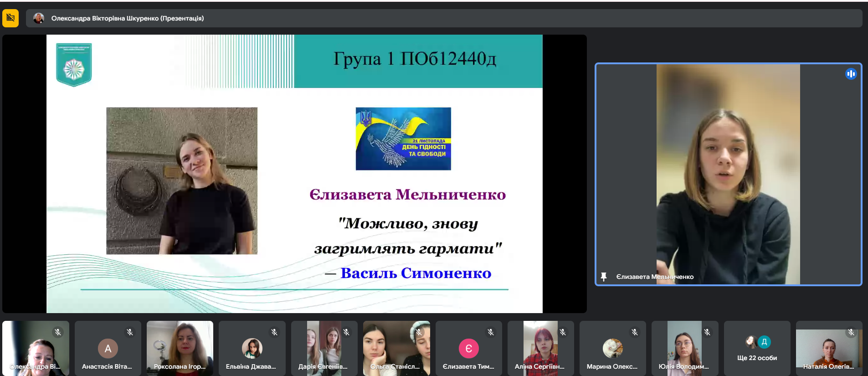Select the shared presentation slide
Viewport: 868px width, 376px height.
pos(294,174)
